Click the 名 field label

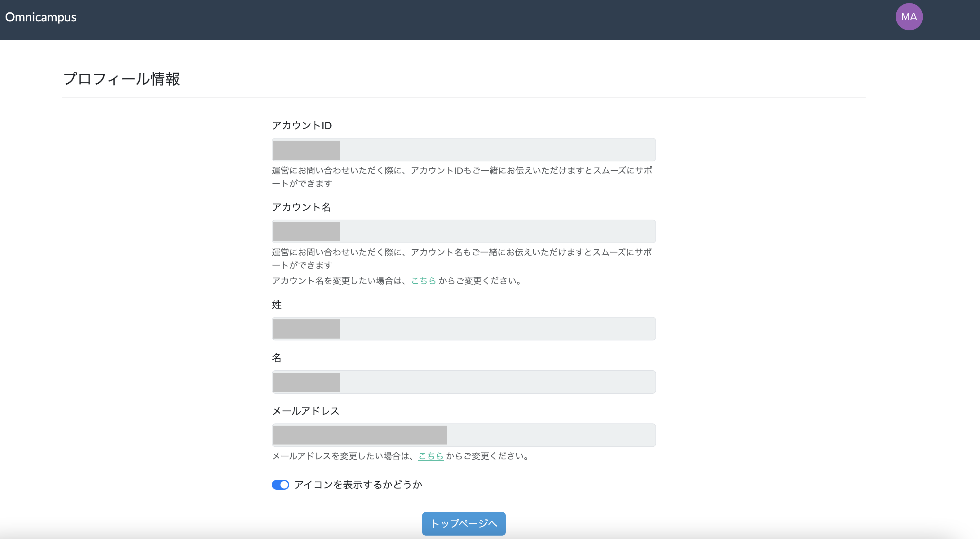click(276, 358)
